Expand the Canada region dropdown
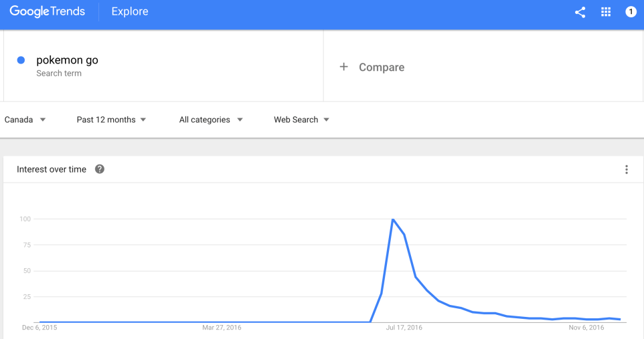 (x=25, y=120)
